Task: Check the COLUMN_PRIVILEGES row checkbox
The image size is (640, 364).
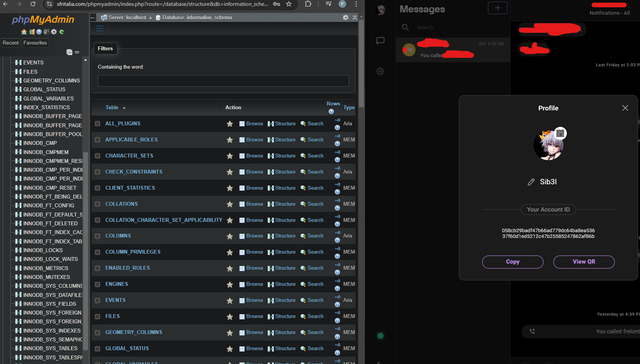Action: click(x=98, y=252)
